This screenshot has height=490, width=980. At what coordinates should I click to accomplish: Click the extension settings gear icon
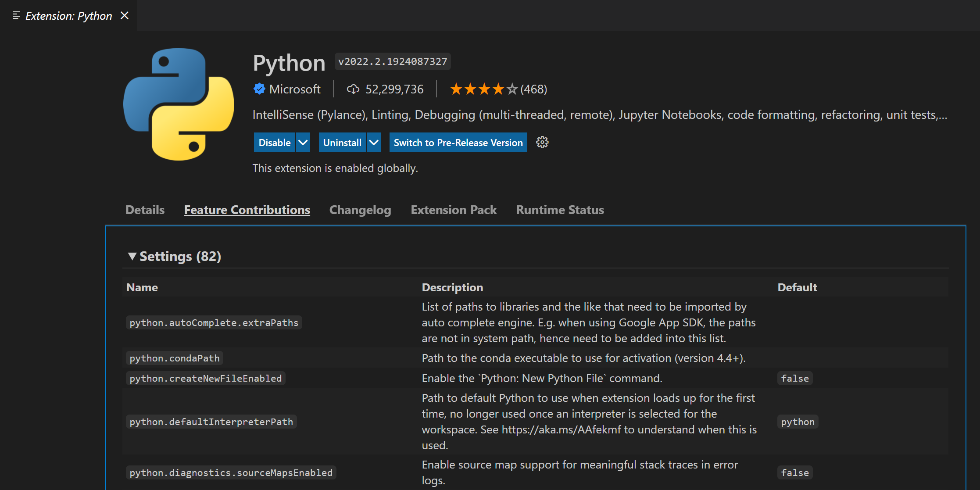pyautogui.click(x=542, y=143)
